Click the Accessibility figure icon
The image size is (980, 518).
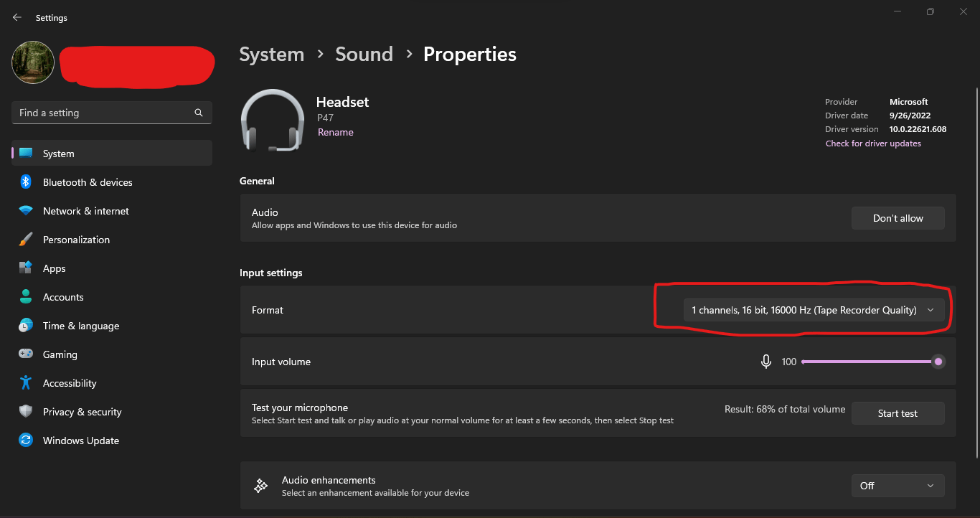tap(26, 383)
